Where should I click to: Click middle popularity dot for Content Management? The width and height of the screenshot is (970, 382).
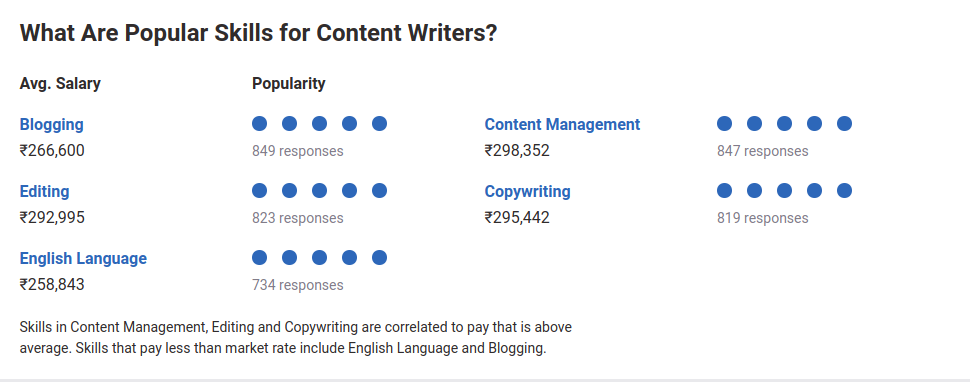pos(784,124)
